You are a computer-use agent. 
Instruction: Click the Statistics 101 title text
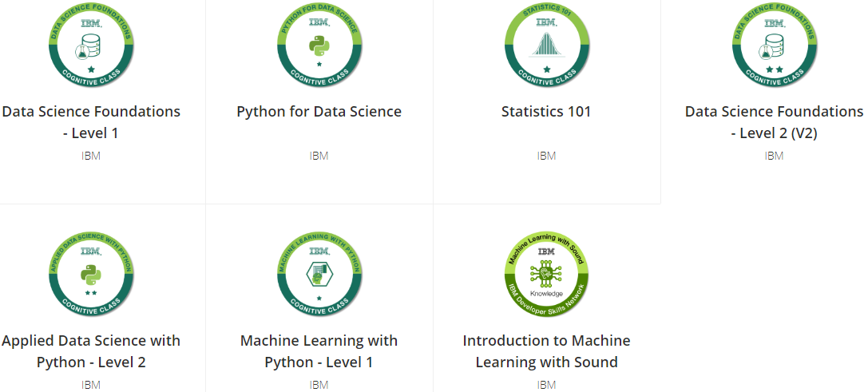point(546,111)
